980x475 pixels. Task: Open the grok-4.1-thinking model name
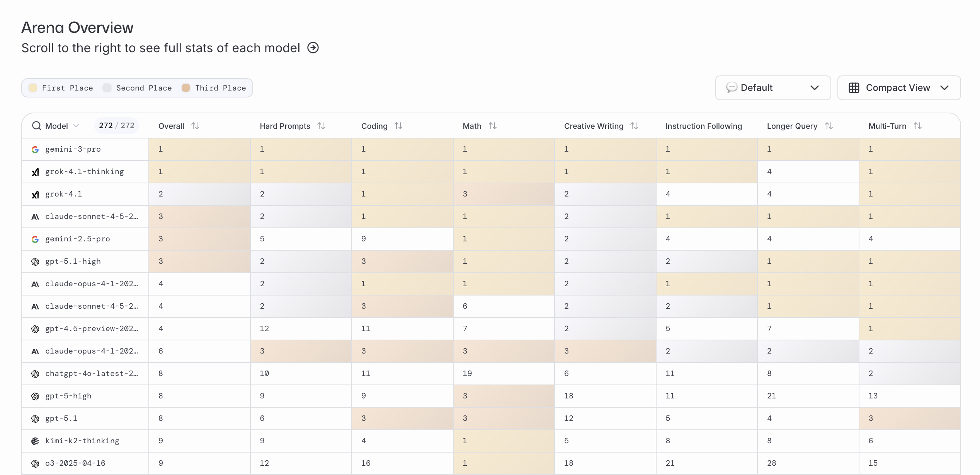[85, 171]
